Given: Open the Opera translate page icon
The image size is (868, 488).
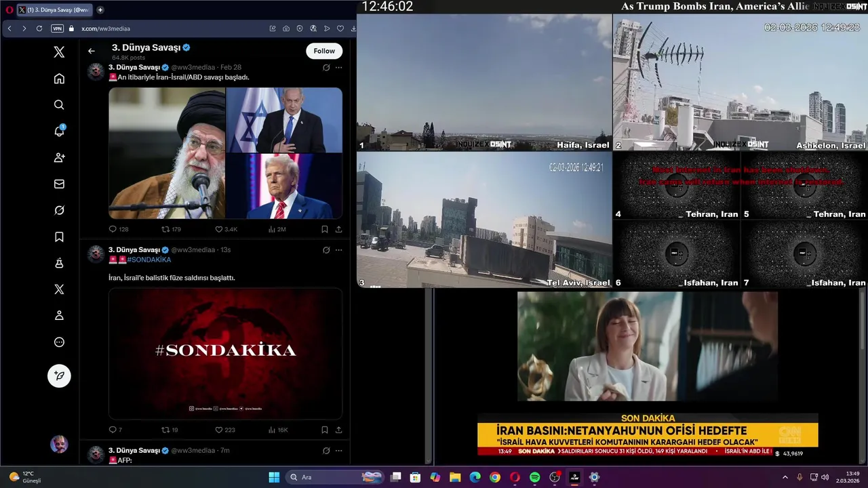Looking at the screenshot, I should [x=313, y=28].
